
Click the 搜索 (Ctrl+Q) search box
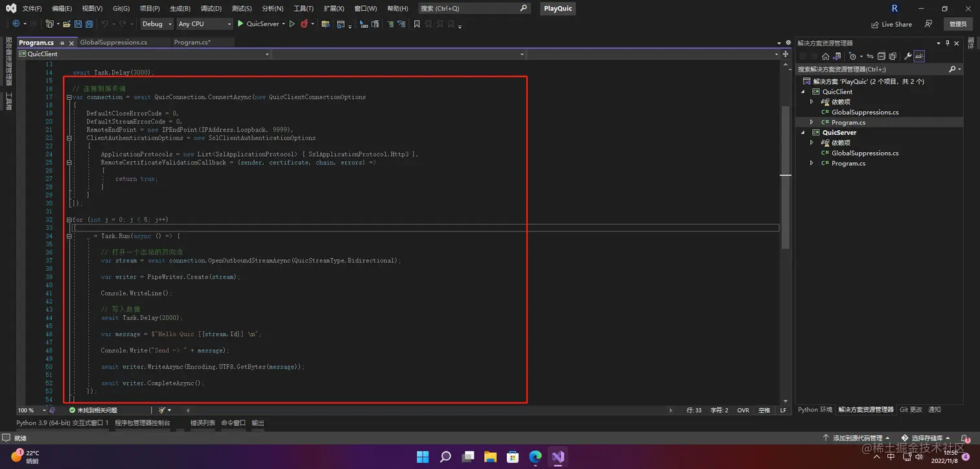click(473, 8)
